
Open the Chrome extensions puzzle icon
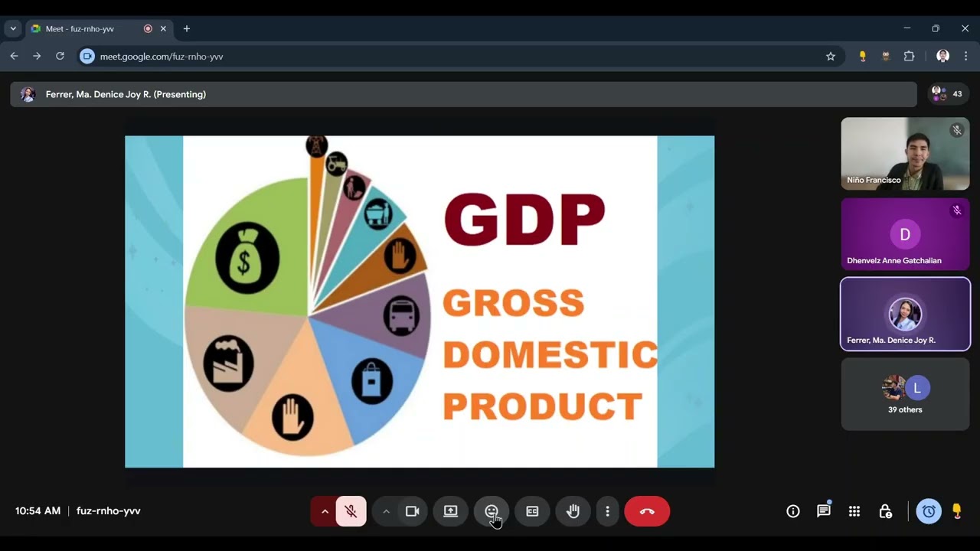click(910, 56)
